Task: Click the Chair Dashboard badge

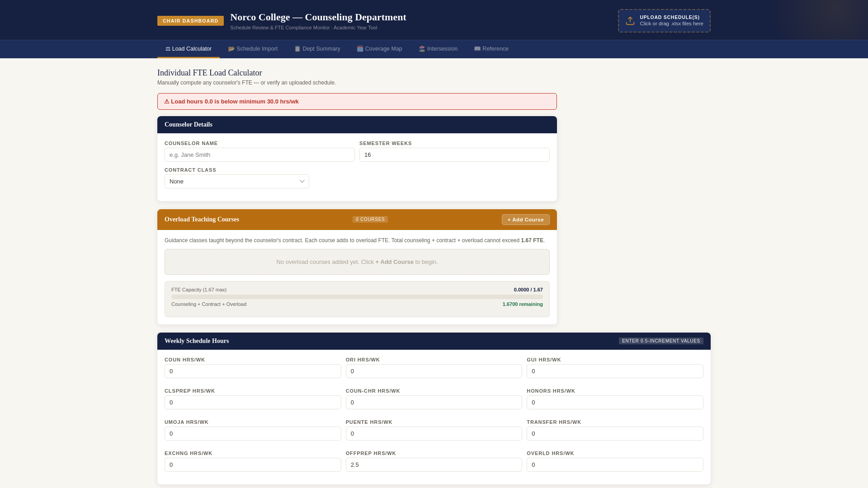Action: [x=190, y=21]
